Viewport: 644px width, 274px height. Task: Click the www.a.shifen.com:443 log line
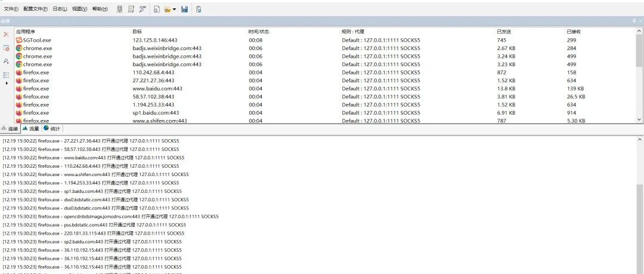[x=95, y=174]
